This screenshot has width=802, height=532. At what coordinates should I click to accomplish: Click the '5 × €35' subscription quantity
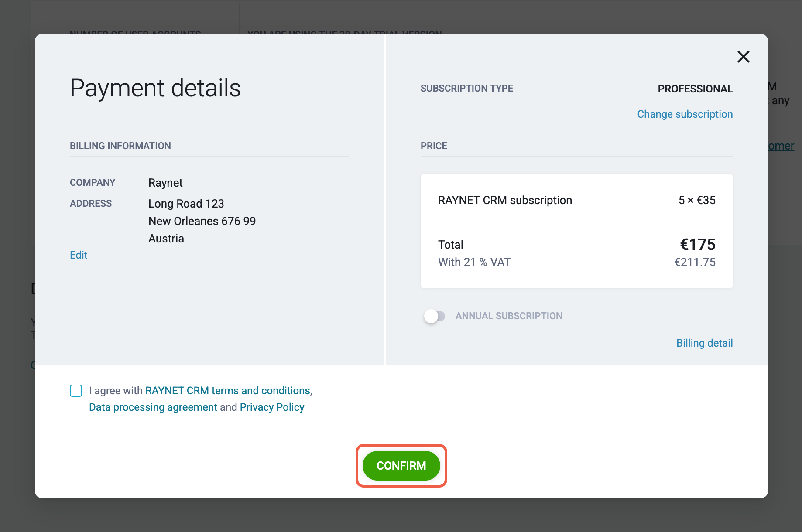697,200
